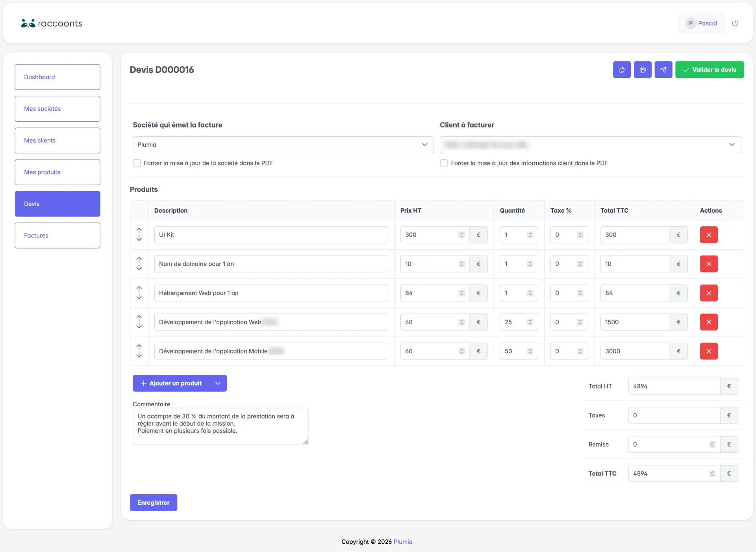Click the Remise field stepper arrows

[712, 445]
